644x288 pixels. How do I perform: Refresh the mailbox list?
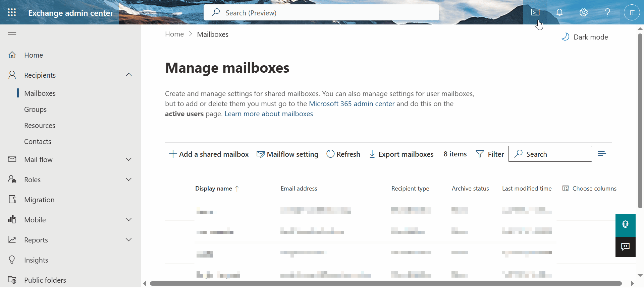(343, 154)
